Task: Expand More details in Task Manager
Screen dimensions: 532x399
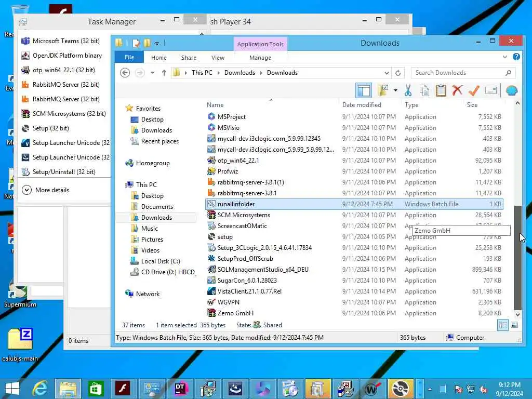Action: pos(46,190)
